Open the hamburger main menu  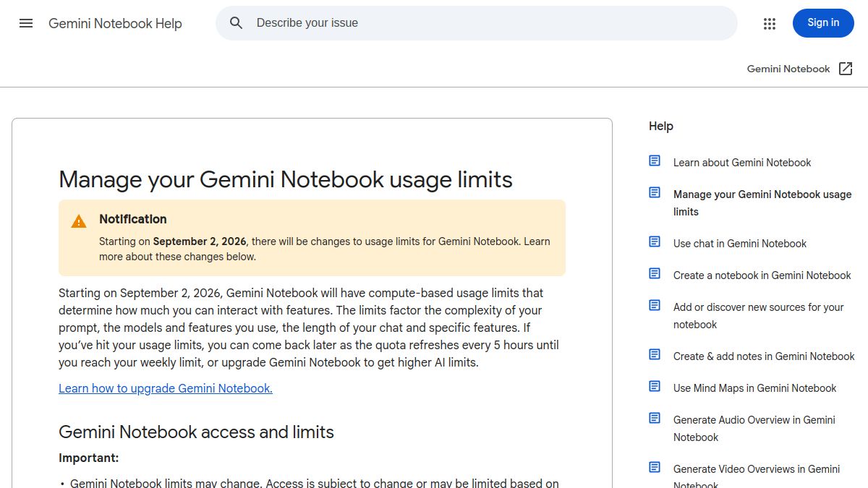(x=26, y=23)
